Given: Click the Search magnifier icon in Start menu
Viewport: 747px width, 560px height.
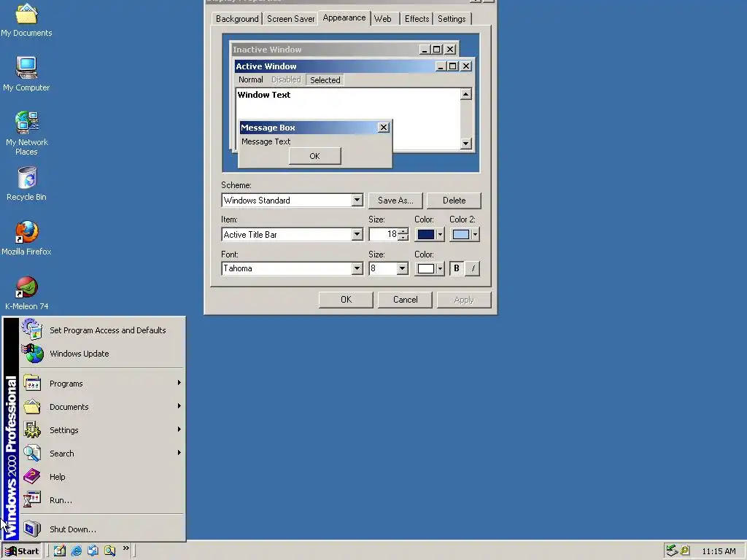Looking at the screenshot, I should [32, 453].
